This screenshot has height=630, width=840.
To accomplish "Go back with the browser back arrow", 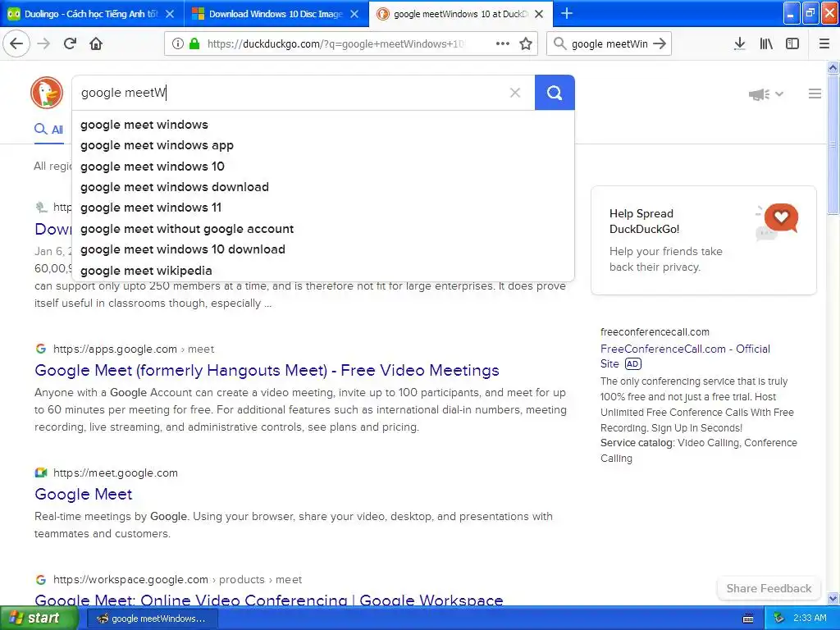I will (16, 43).
